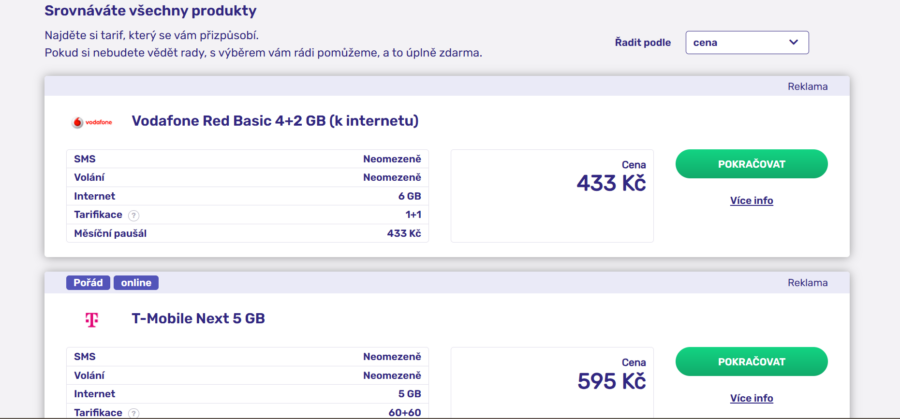This screenshot has height=419, width=900.
Task: Click the 433 Kč price box
Action: pos(552,196)
